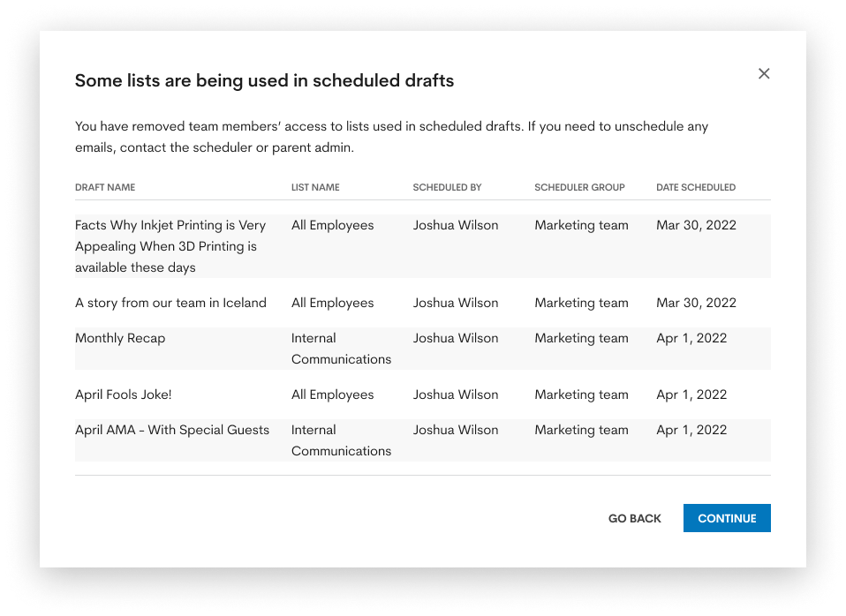Open 'A story from our team in Iceland' draft
This screenshot has width=846, height=616.
(x=170, y=303)
